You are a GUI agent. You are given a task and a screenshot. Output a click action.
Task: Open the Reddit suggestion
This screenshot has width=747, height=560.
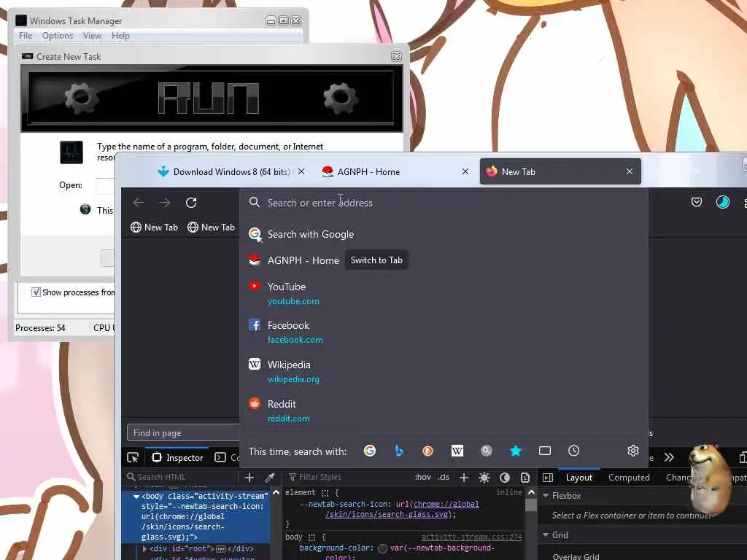coord(444,411)
